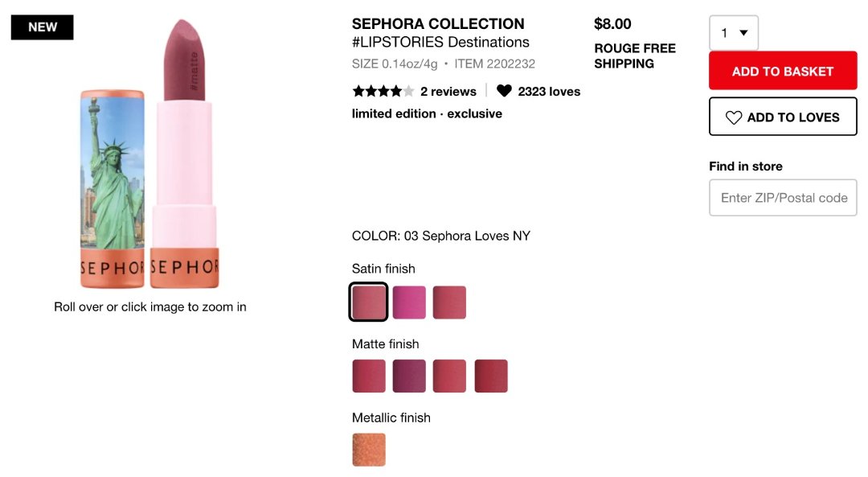This screenshot has width=868, height=477.
Task: Click the ZIP/Postal code input field
Action: (x=783, y=198)
